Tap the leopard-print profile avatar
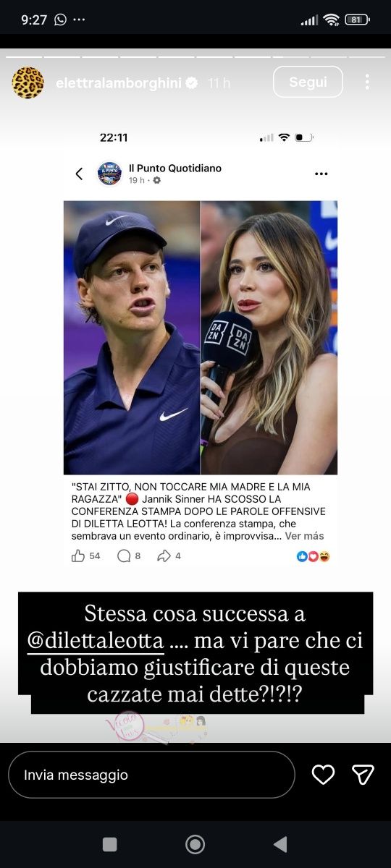The width and height of the screenshot is (391, 868). click(x=28, y=82)
